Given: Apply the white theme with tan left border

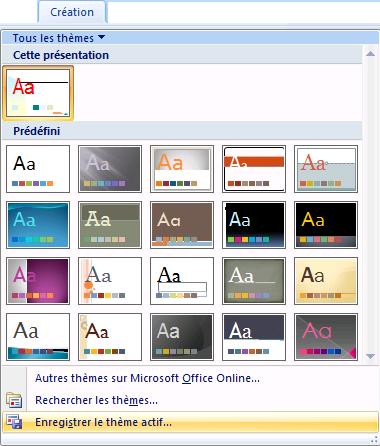Looking at the screenshot, I should pos(110,337).
